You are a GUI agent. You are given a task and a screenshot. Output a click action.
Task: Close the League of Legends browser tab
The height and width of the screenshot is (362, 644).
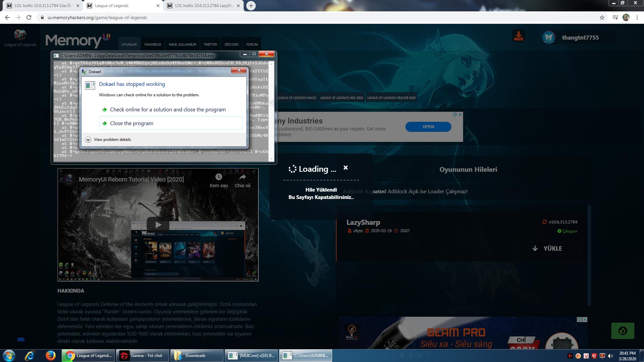pos(158,6)
